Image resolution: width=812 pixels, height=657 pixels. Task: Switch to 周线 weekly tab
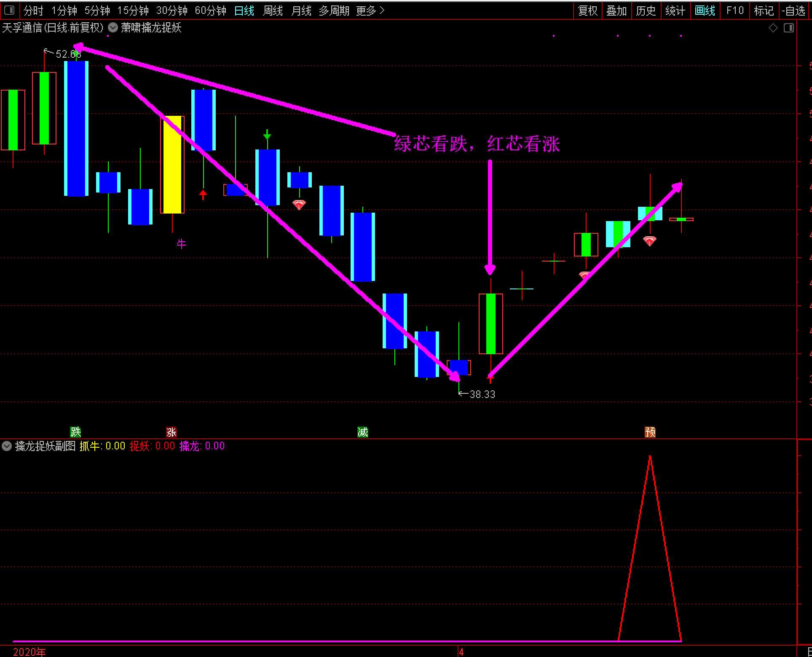(x=273, y=11)
